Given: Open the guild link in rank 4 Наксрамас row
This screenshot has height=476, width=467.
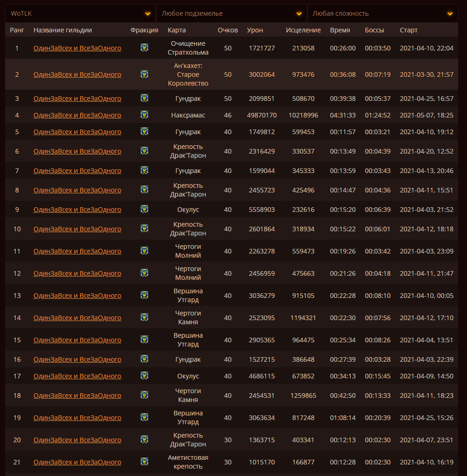Looking at the screenshot, I should 77,115.
